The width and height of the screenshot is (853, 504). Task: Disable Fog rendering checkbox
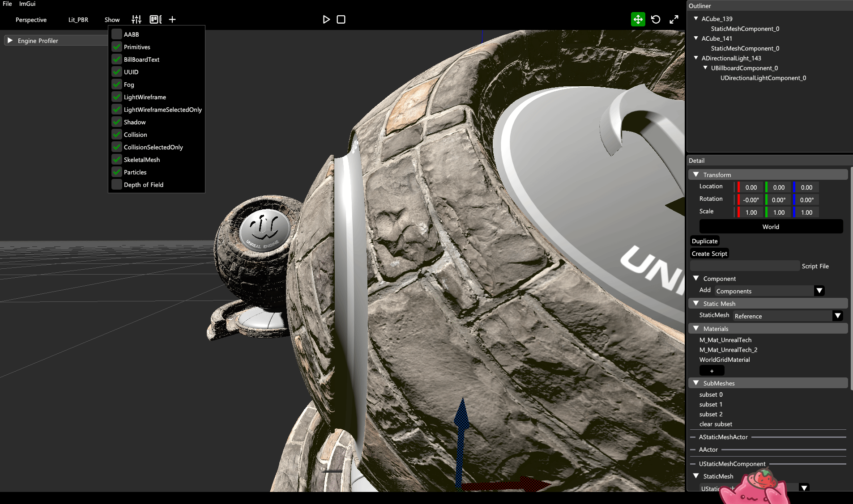117,84
